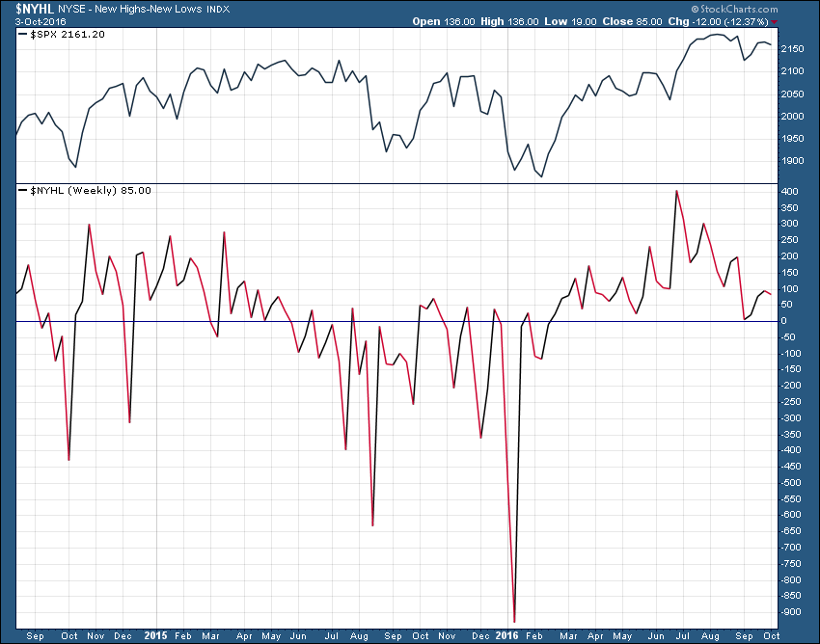This screenshot has height=644, width=820.
Task: Click the $SPX legend line marker
Action: 23,35
